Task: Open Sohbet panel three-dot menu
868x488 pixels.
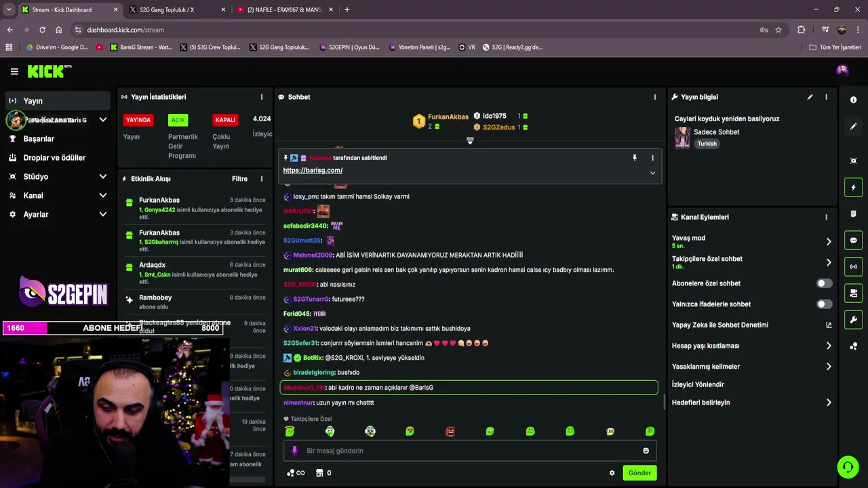Action: pos(654,97)
